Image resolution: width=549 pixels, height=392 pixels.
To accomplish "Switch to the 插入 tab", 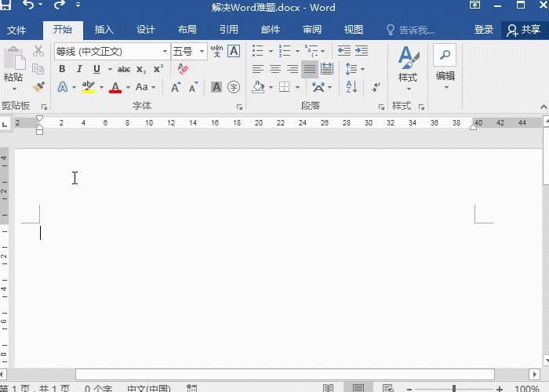I will [x=104, y=30].
